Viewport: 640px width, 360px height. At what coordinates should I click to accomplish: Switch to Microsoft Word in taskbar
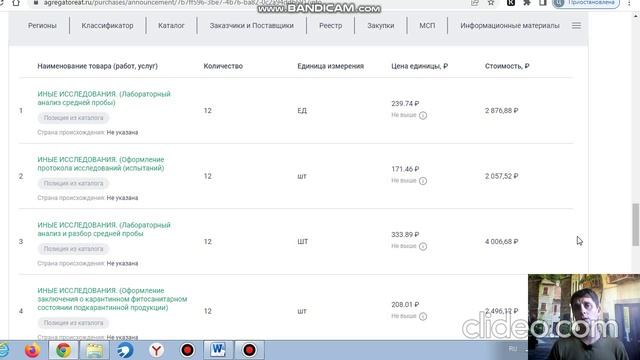(x=218, y=350)
